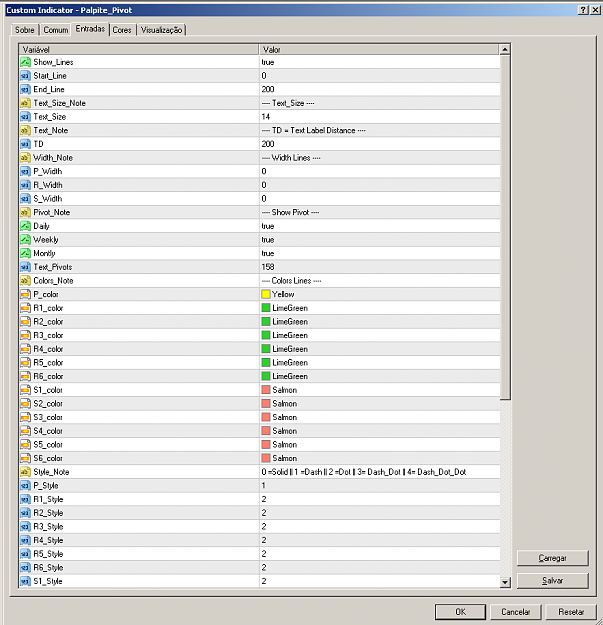The width and height of the screenshot is (603, 625).
Task: Switch to the Sobre tab
Action: (25, 30)
